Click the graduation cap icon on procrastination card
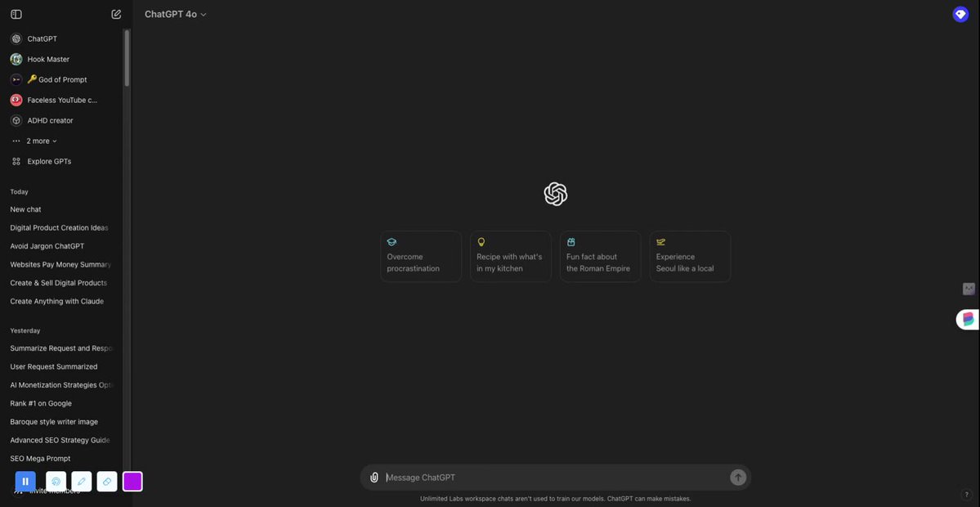 392,242
